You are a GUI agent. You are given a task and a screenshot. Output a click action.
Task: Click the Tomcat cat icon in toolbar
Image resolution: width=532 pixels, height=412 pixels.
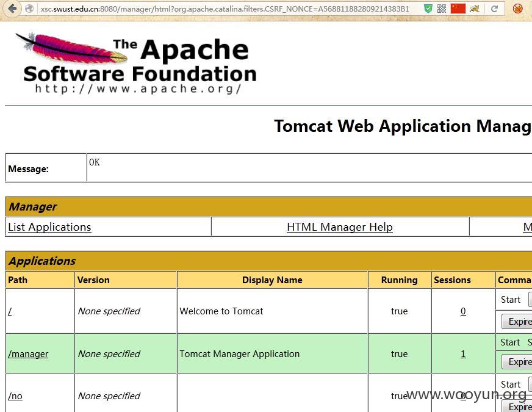tap(475, 9)
